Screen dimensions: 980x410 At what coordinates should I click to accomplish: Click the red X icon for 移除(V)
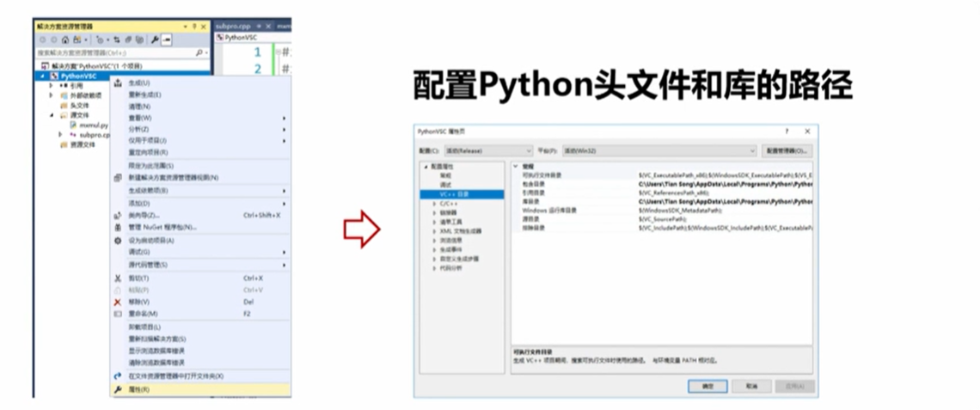point(118,302)
